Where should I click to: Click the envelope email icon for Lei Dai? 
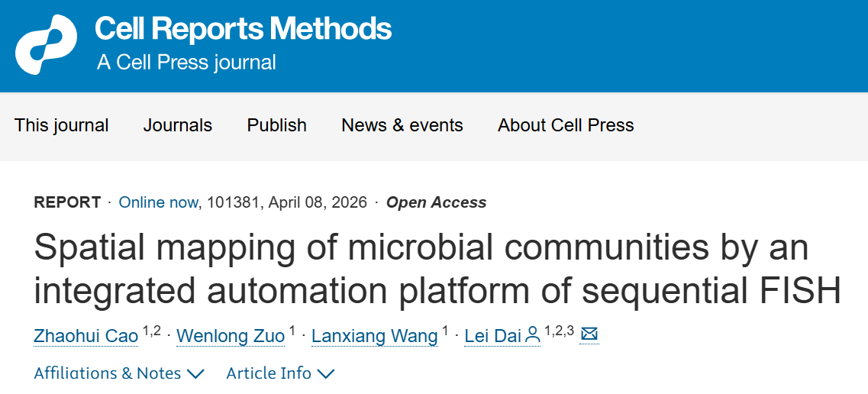pos(589,334)
